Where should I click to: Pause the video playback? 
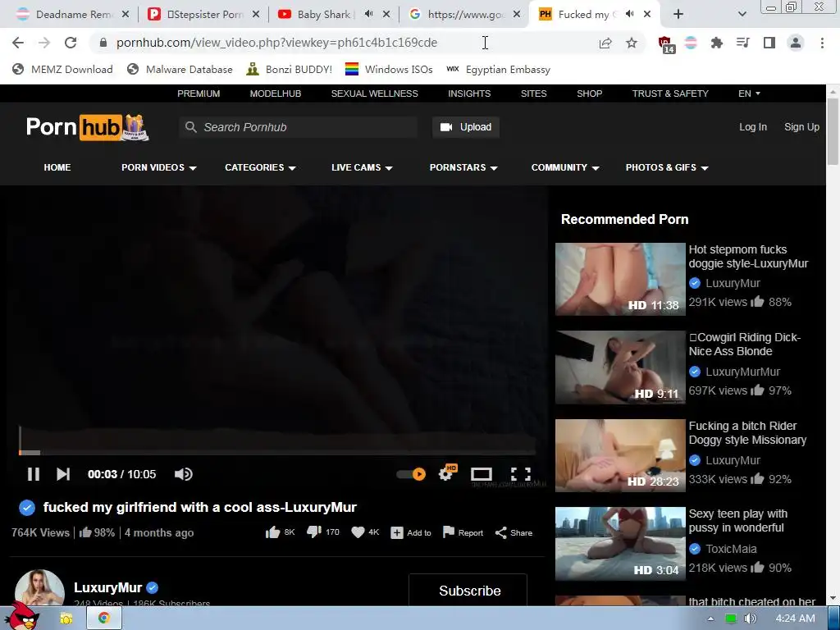tap(33, 474)
